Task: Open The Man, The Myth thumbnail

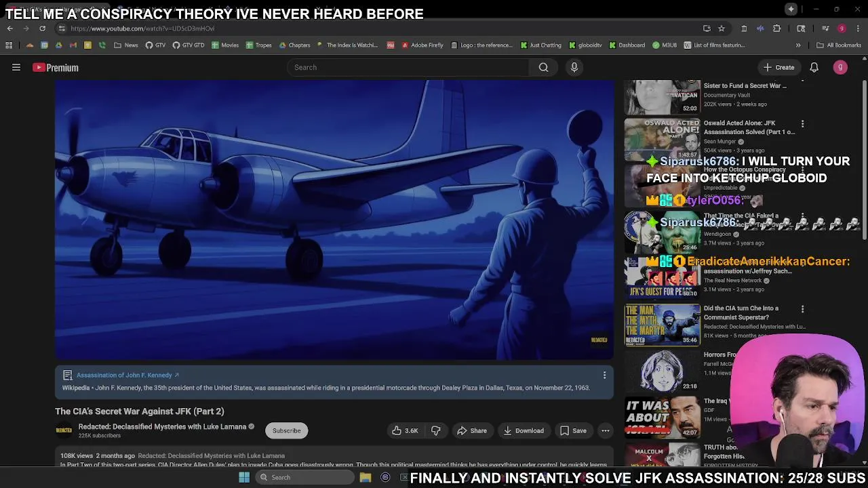Action: [x=662, y=324]
